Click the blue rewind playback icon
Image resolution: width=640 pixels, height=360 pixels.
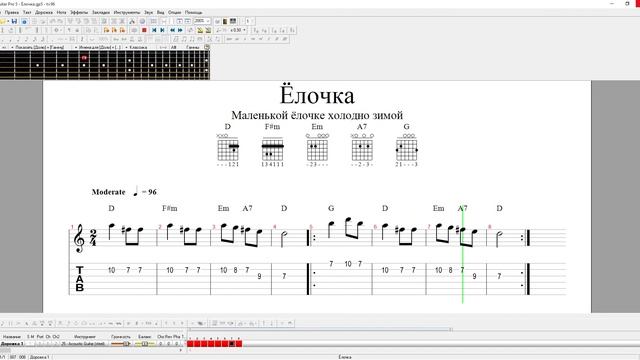pyautogui.click(x=172, y=30)
